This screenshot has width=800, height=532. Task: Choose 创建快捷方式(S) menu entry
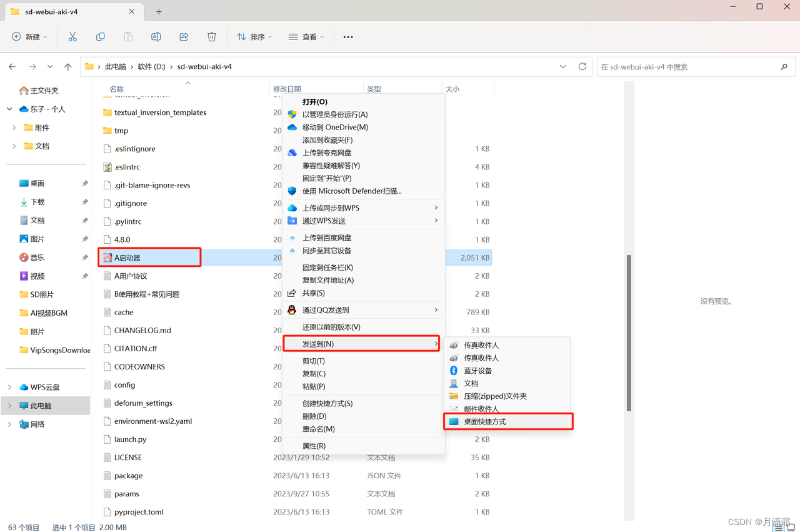coord(363,403)
